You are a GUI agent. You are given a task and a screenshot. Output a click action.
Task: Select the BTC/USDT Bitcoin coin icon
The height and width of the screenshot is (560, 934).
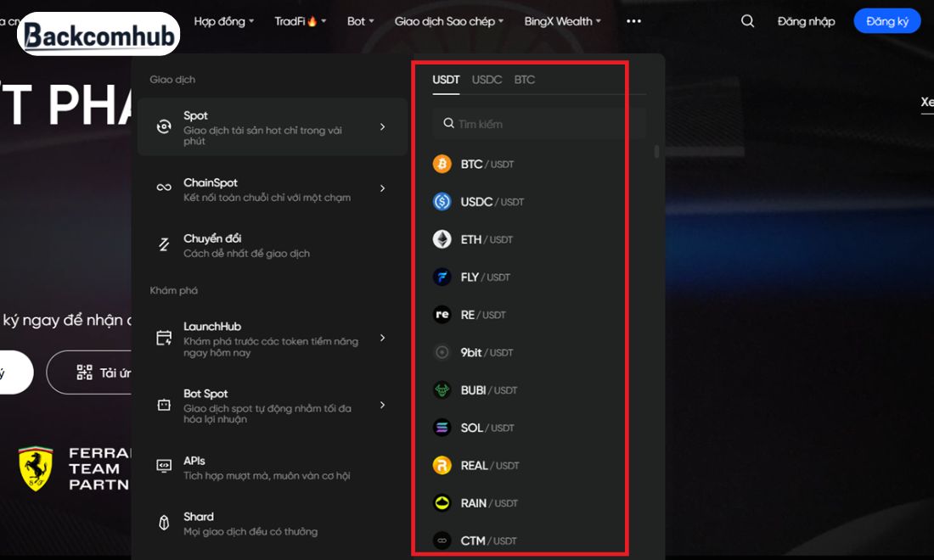(x=442, y=164)
